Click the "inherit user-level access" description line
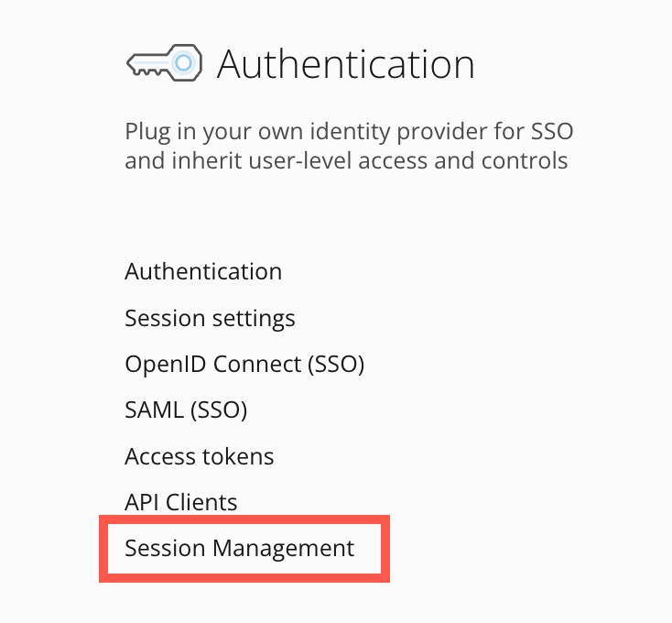Image resolution: width=672 pixels, height=623 pixels. point(346,161)
